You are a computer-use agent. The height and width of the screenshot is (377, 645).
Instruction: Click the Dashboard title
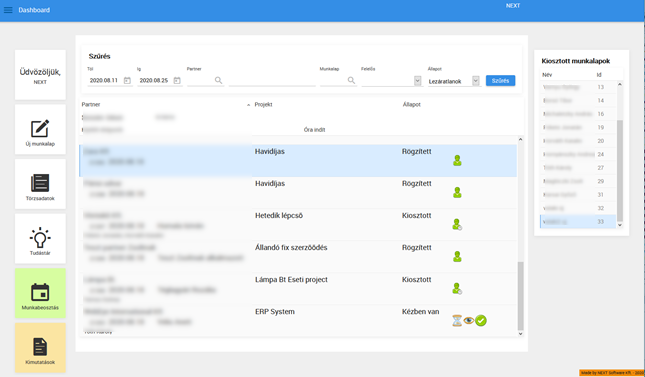[x=34, y=10]
